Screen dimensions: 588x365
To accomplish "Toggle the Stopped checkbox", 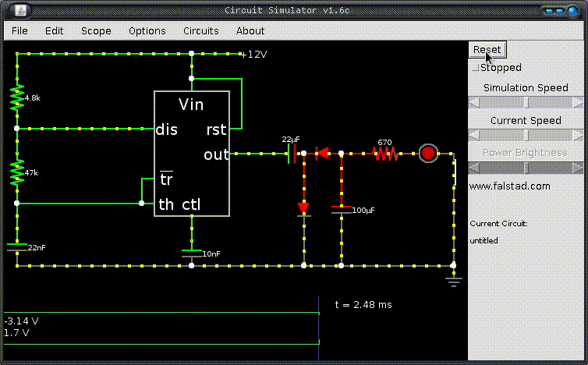I will click(476, 68).
